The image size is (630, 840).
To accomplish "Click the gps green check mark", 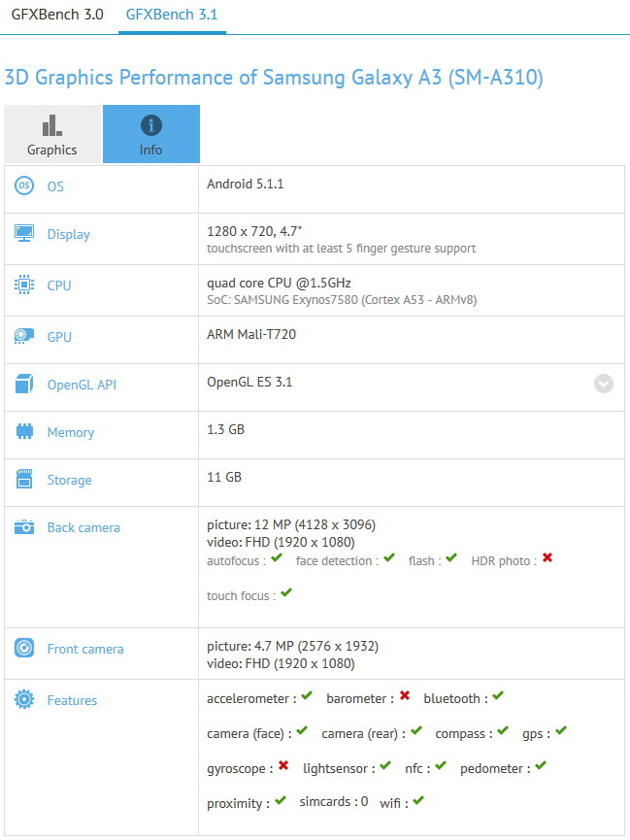I will pyautogui.click(x=560, y=730).
